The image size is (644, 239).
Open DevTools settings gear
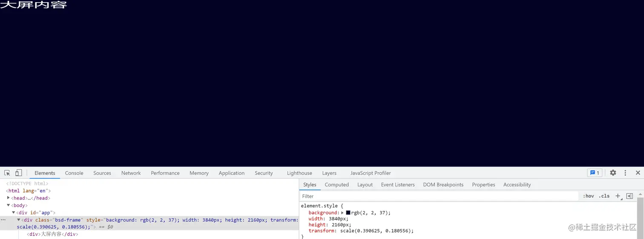(x=613, y=173)
